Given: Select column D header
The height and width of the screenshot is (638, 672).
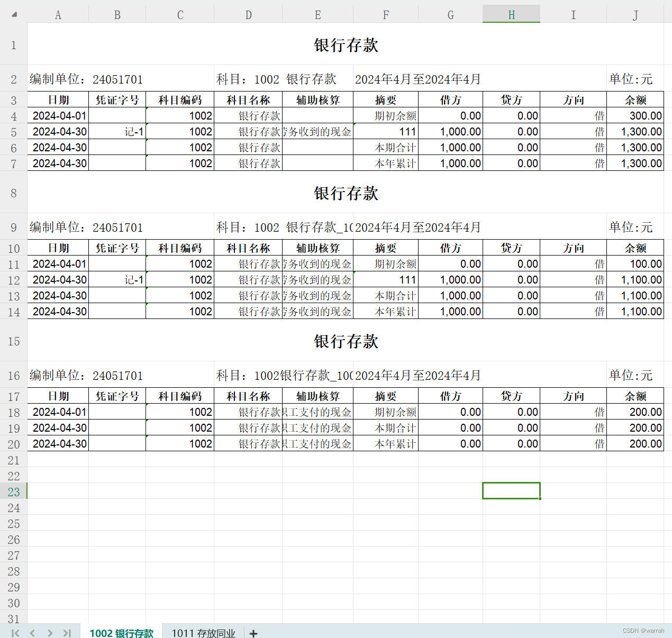Looking at the screenshot, I should (x=248, y=15).
